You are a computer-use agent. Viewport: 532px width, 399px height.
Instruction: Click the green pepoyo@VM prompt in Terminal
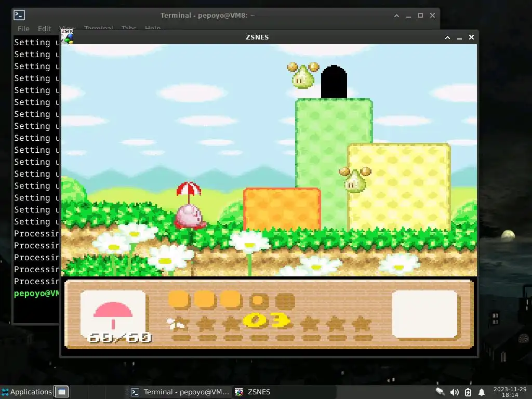pyautogui.click(x=36, y=294)
